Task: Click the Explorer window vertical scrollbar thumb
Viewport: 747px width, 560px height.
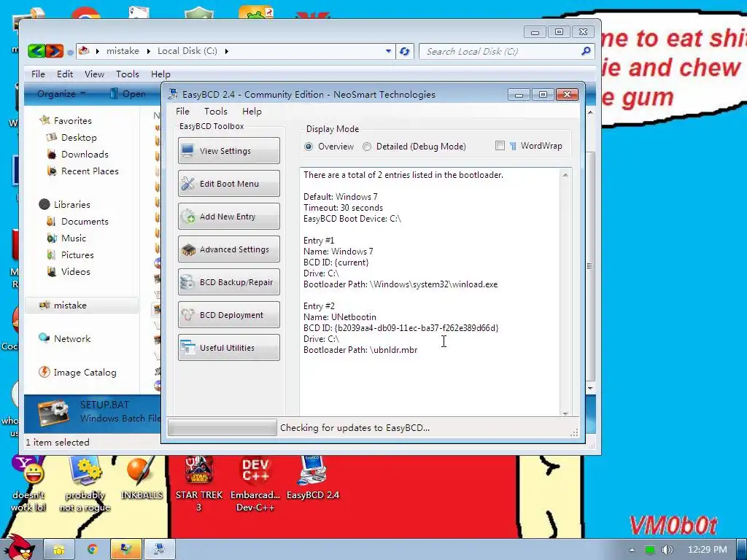Action: point(590,265)
